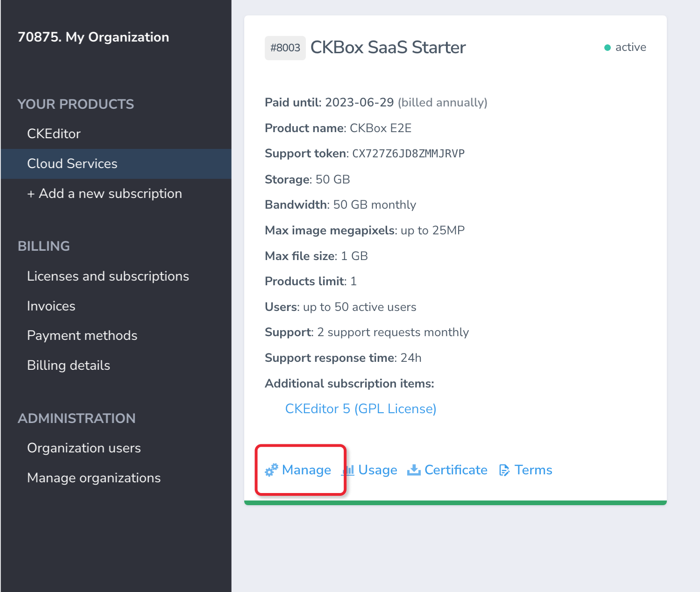Click the Users: up to 50 active users line
The width and height of the screenshot is (700, 592).
pos(340,307)
